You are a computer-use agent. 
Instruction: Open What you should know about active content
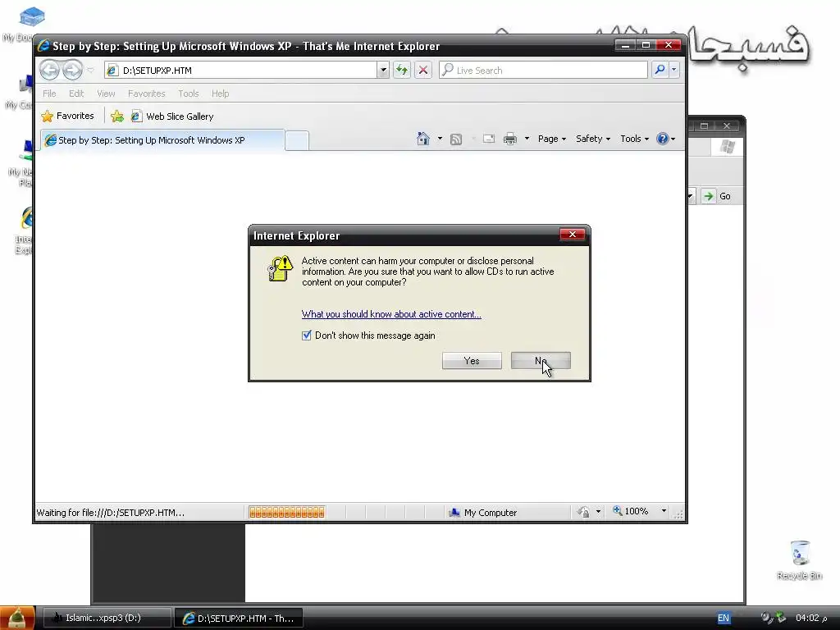(x=391, y=314)
